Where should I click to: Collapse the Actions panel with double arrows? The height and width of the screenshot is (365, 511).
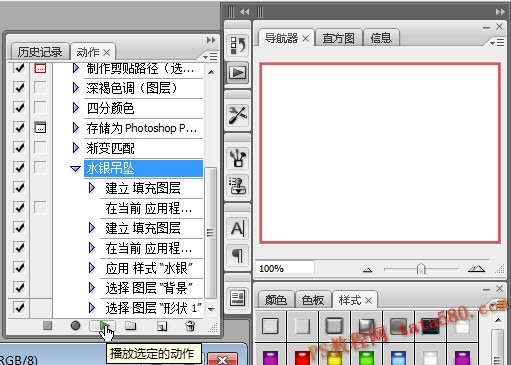(211, 40)
